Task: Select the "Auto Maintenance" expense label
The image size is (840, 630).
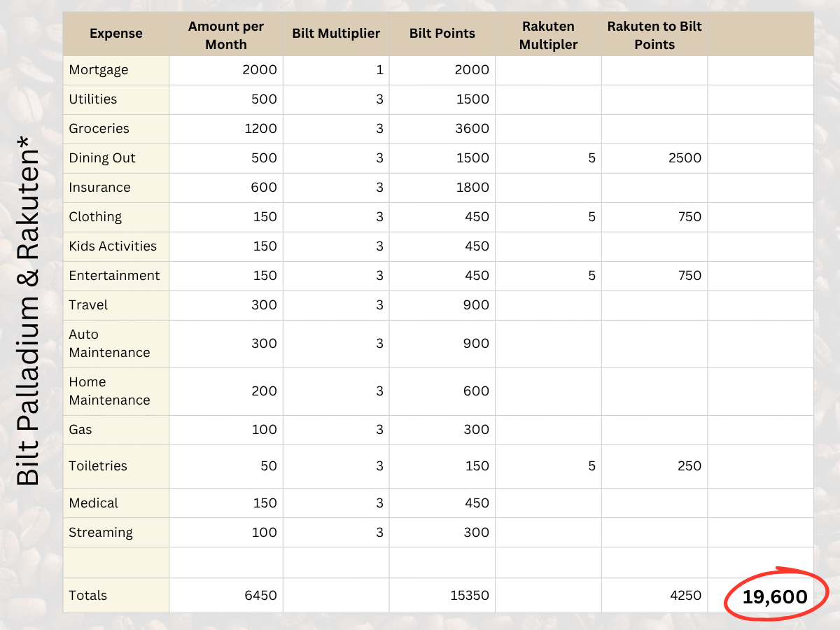Action: tap(109, 344)
